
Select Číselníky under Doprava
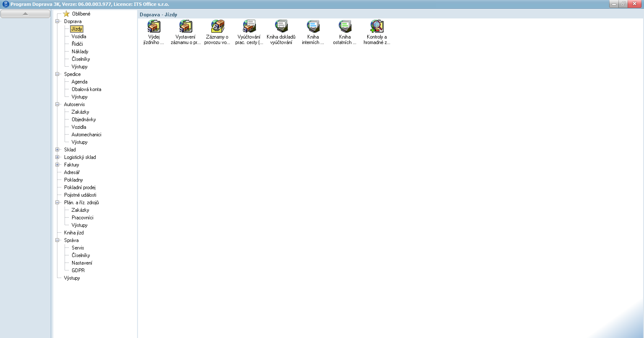[80, 59]
